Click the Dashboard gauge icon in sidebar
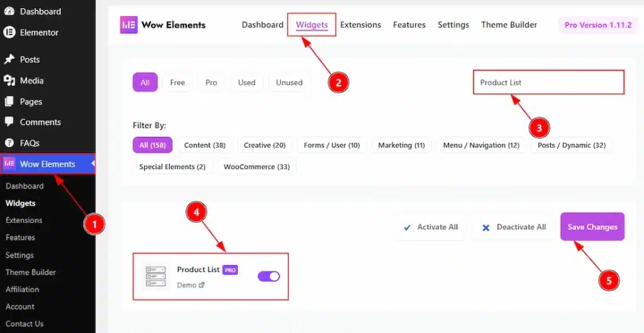The image size is (644, 333). tap(9, 11)
